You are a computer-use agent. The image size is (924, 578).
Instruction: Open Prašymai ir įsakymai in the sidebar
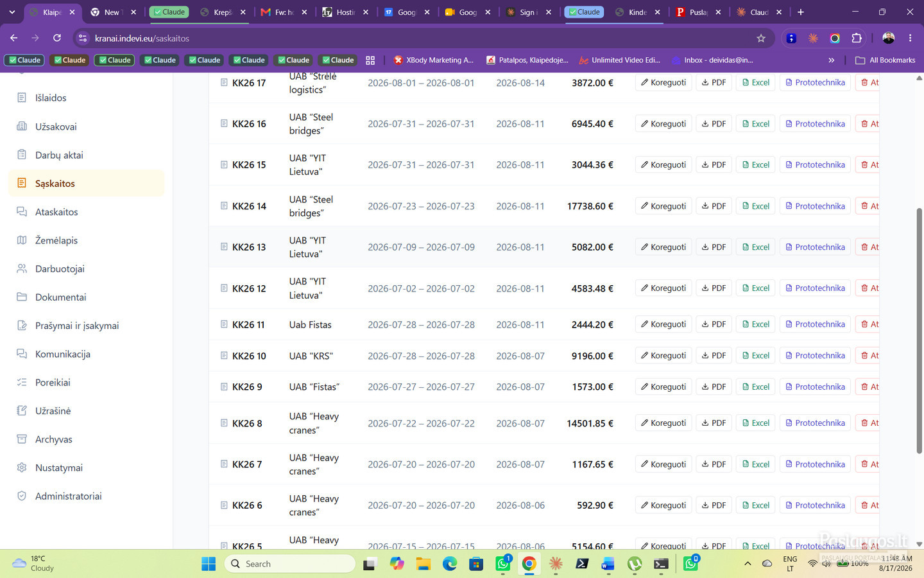tap(86, 326)
